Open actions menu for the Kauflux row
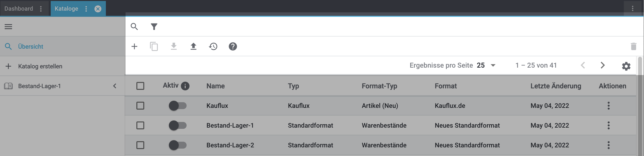This screenshot has width=644, height=156. pyautogui.click(x=609, y=106)
